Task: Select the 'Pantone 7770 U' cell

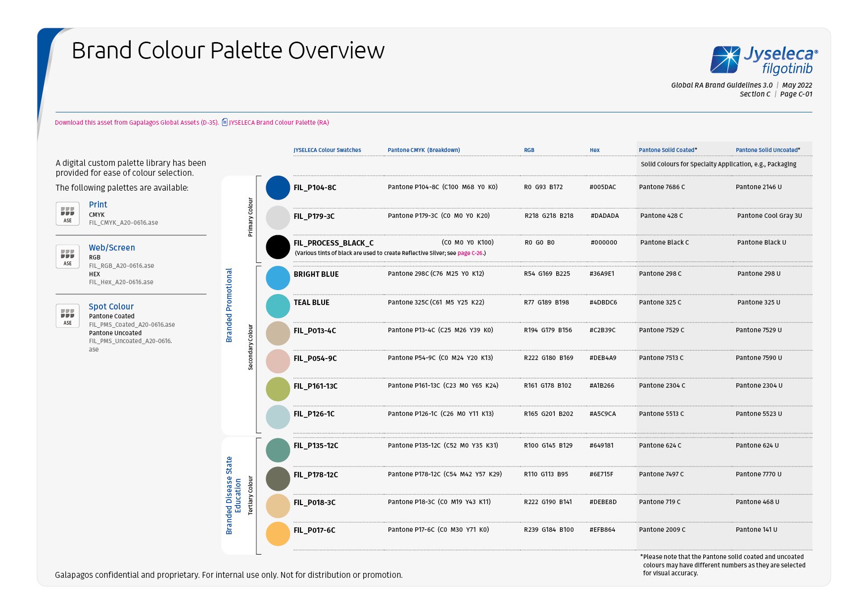Action: [x=759, y=474]
